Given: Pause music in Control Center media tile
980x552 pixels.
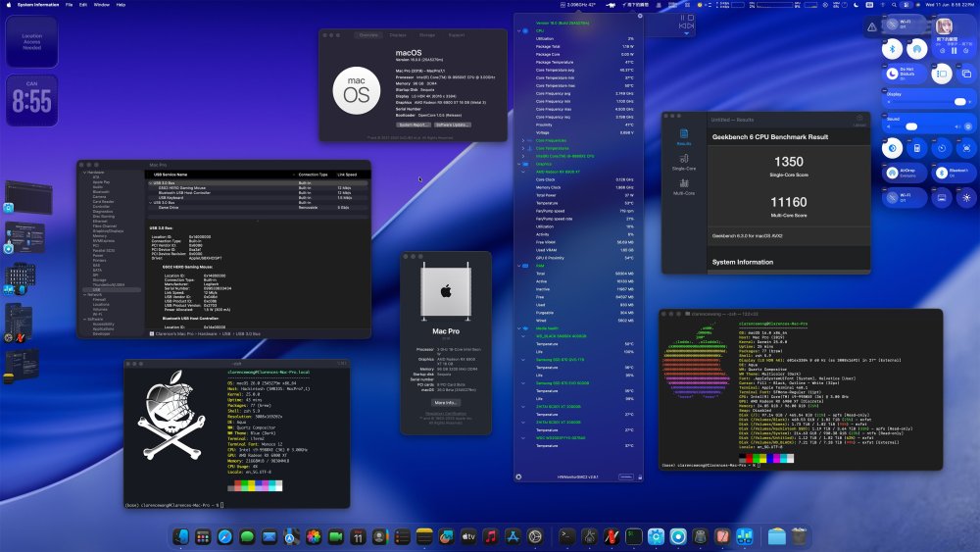Looking at the screenshot, I should (954, 51).
